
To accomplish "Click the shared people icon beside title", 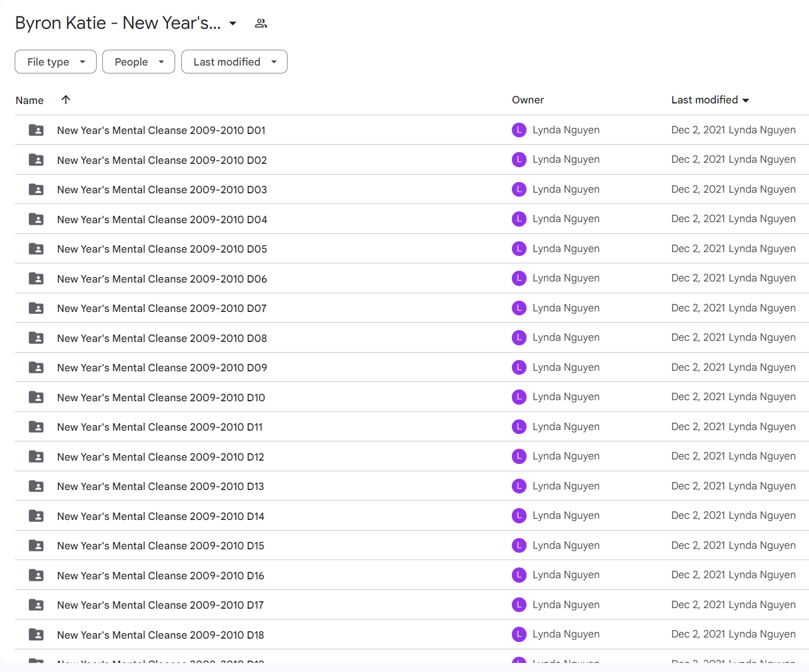I will pyautogui.click(x=260, y=23).
